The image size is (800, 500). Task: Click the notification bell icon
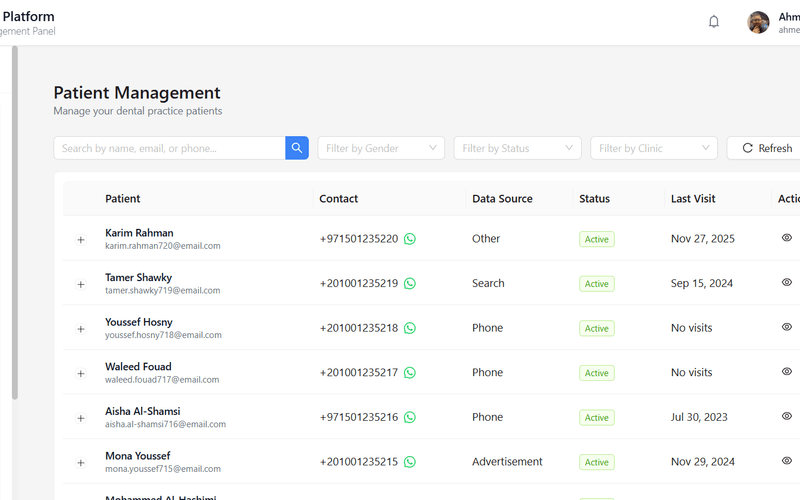pos(714,22)
